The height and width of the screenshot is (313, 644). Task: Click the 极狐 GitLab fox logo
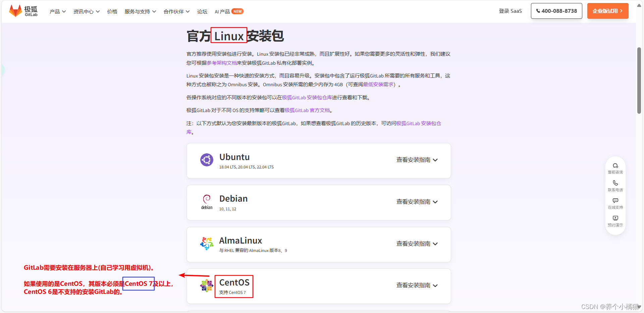coord(23,11)
